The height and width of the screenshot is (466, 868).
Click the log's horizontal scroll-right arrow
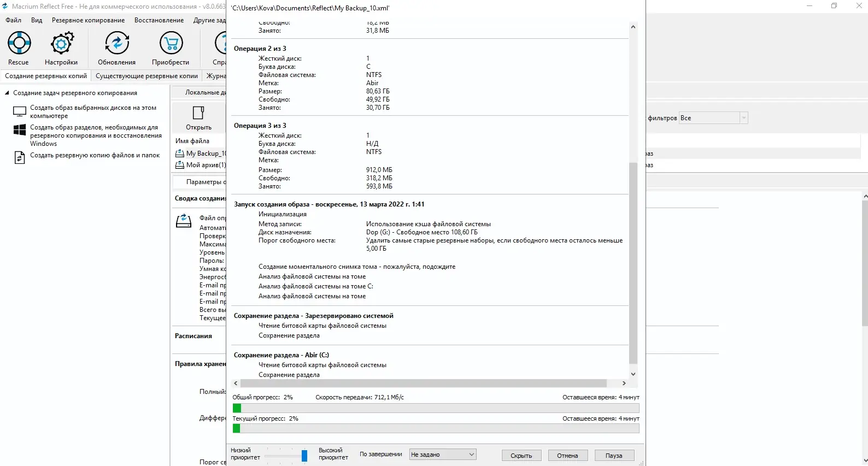click(624, 384)
